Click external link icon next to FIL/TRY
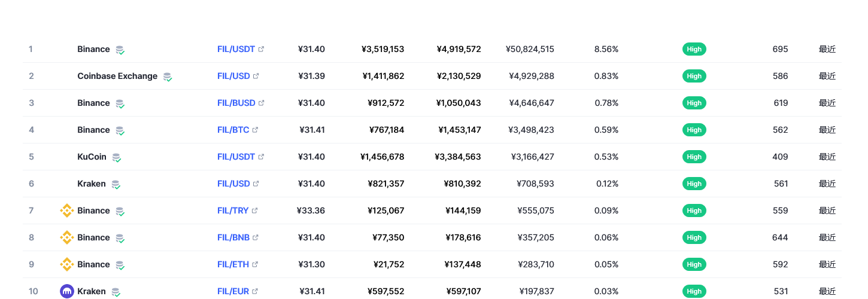The image size is (868, 299). point(255,210)
